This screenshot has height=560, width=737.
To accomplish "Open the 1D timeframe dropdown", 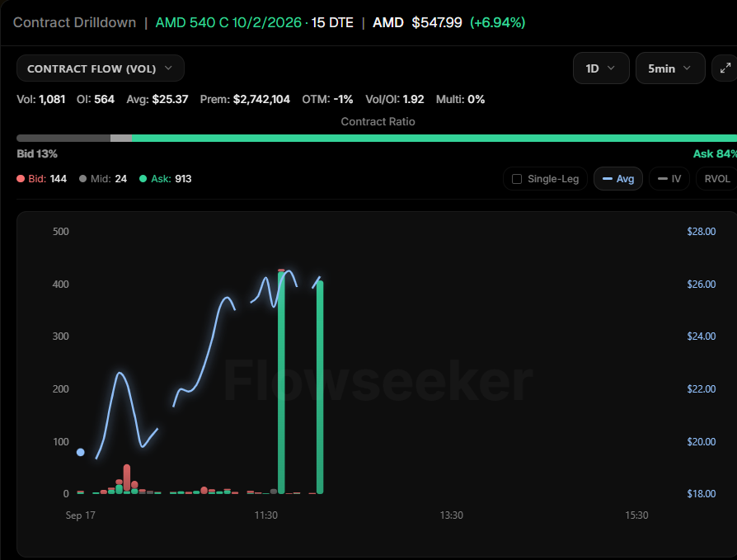I will [601, 68].
